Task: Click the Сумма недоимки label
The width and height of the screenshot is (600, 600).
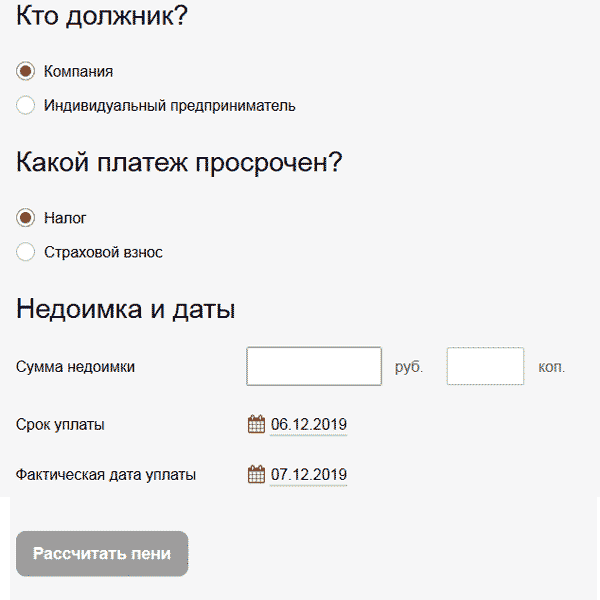Action: [76, 367]
